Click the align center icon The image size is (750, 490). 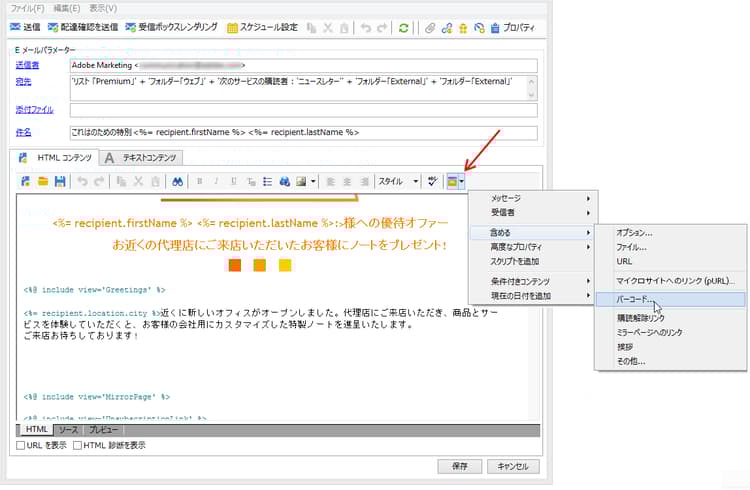pos(347,181)
